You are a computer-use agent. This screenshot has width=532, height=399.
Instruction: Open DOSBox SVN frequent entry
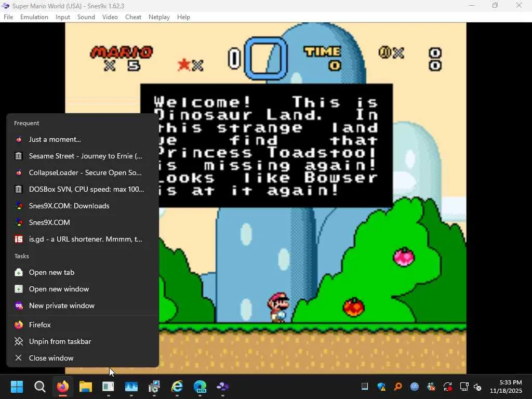tap(83, 189)
